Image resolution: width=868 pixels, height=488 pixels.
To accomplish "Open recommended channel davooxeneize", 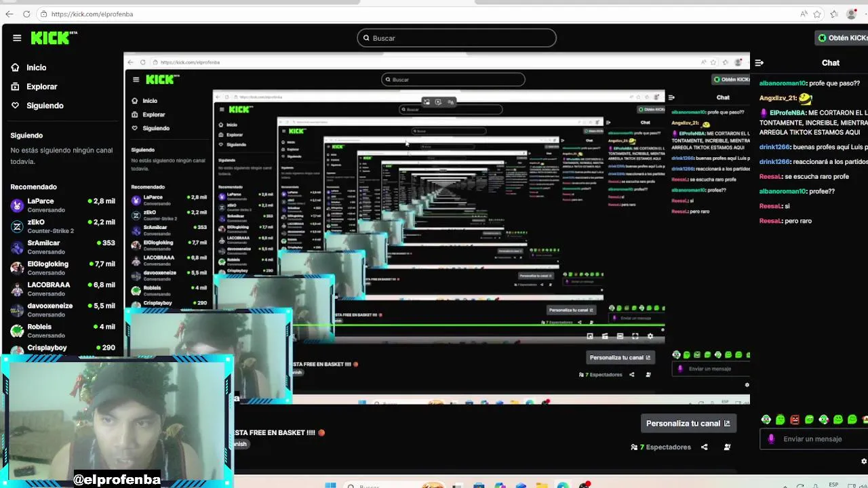I will 62,310.
